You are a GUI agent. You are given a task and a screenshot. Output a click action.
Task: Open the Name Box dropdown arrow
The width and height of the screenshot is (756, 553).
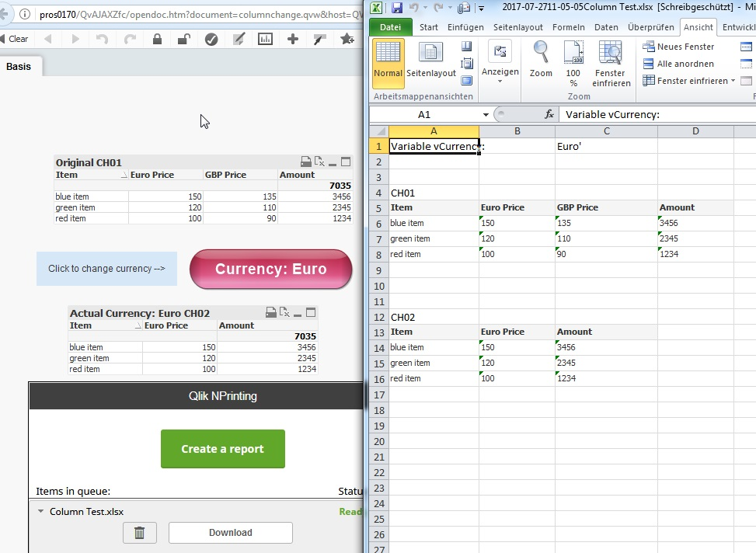point(485,114)
